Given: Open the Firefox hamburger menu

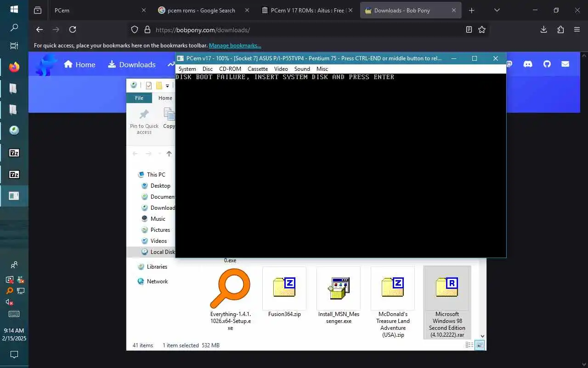Looking at the screenshot, I should coord(577,29).
